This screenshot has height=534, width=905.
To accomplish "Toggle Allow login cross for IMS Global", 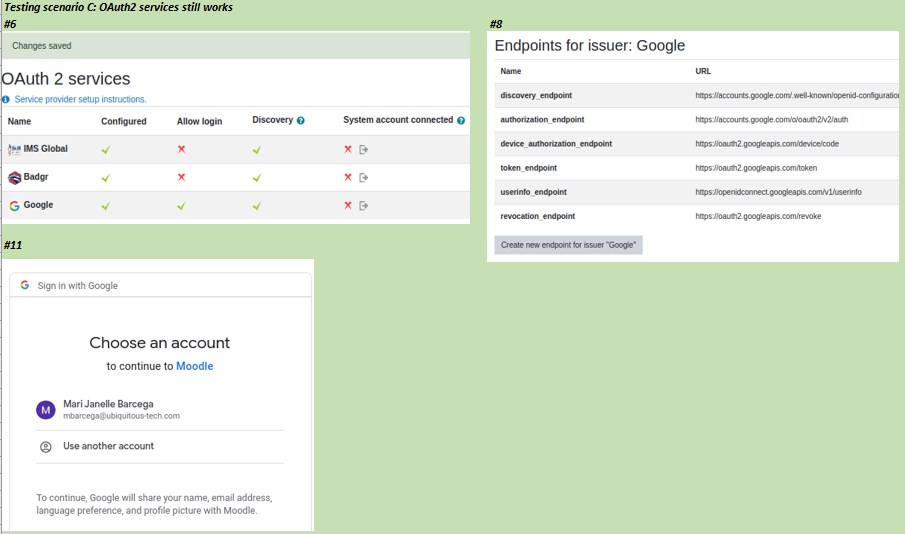I will point(181,149).
